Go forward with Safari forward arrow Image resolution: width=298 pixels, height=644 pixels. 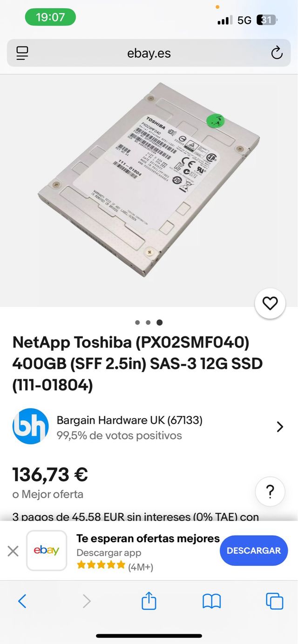tap(86, 601)
